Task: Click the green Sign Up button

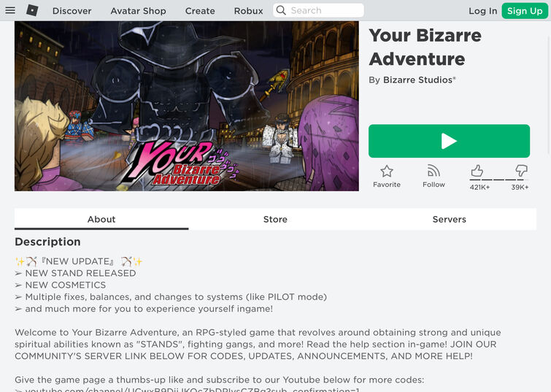Action: pos(525,11)
